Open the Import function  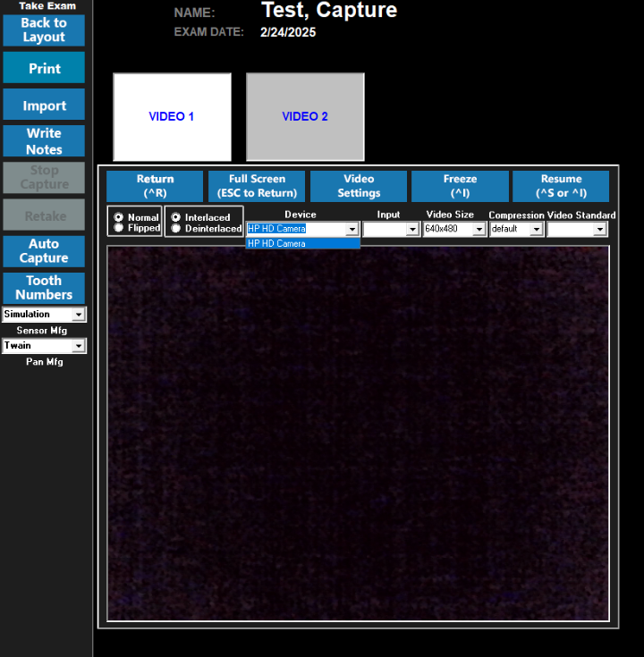(x=44, y=105)
